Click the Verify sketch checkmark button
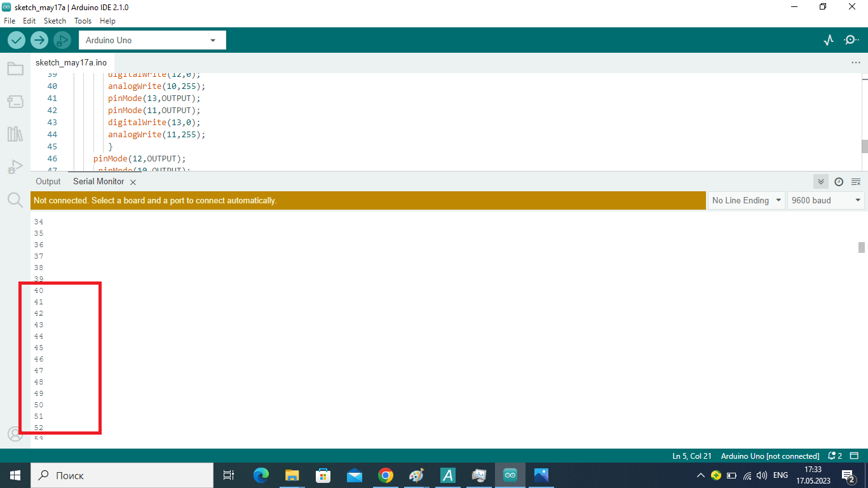The width and height of the screenshot is (868, 488). pos(17,40)
